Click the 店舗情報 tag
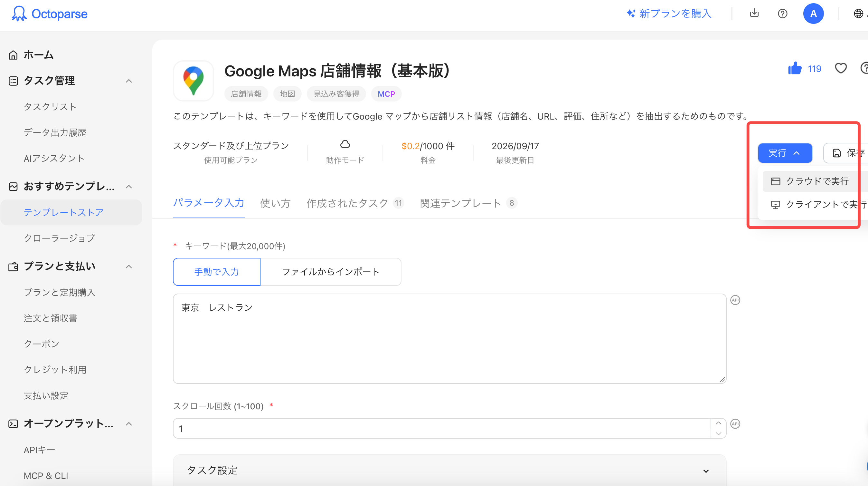 coord(246,94)
